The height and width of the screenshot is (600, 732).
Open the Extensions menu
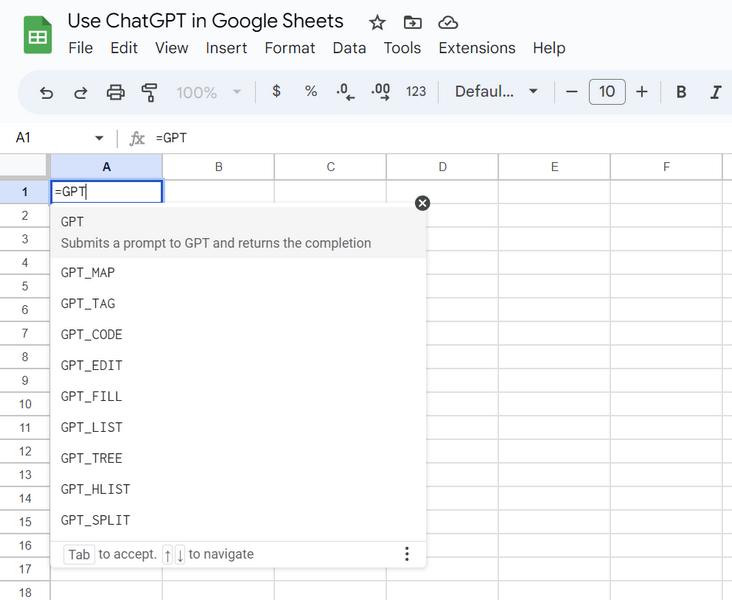(x=477, y=48)
